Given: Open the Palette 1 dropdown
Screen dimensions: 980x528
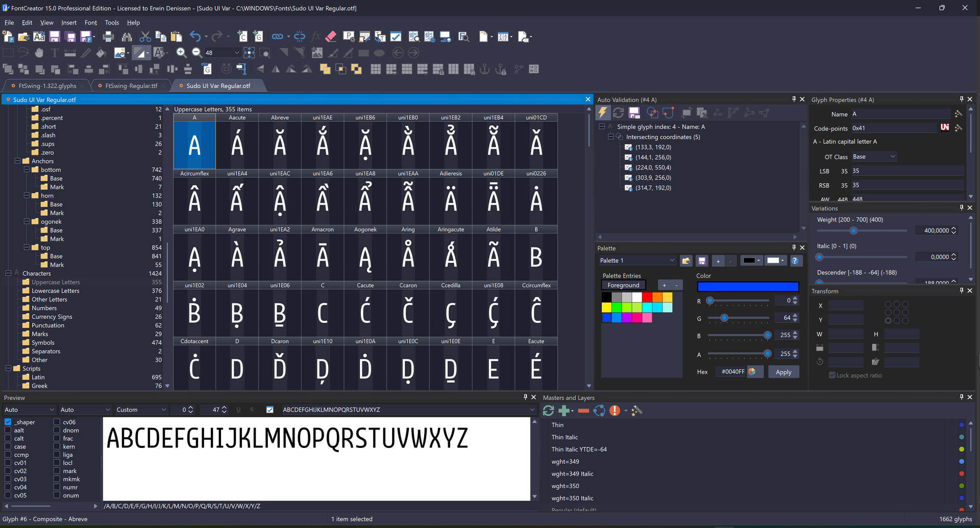Looking at the screenshot, I should point(636,261).
